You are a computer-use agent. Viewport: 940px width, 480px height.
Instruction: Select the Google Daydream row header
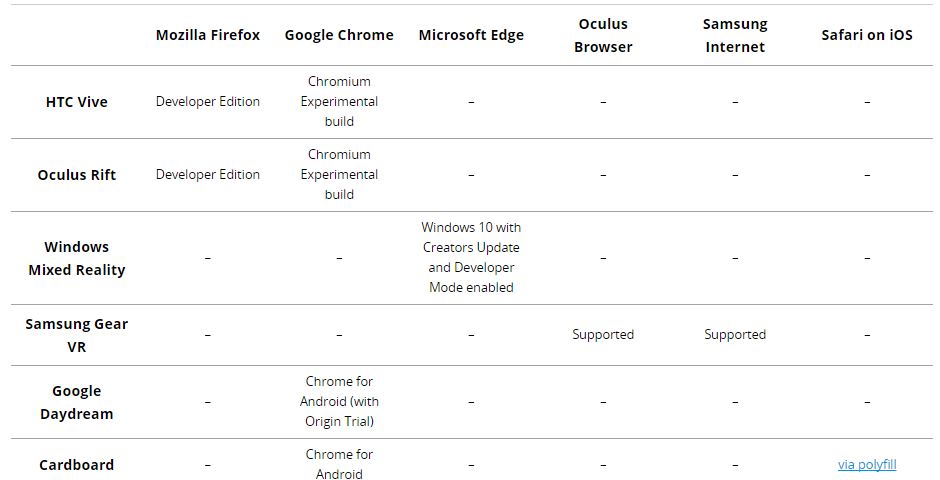(x=77, y=402)
